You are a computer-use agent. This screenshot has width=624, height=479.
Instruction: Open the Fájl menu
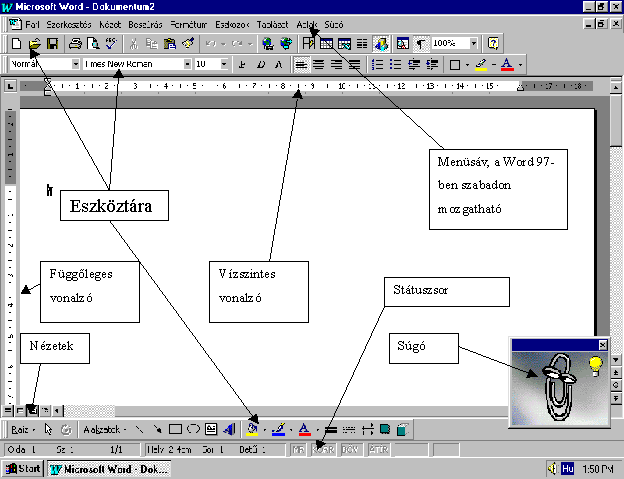tap(32, 25)
